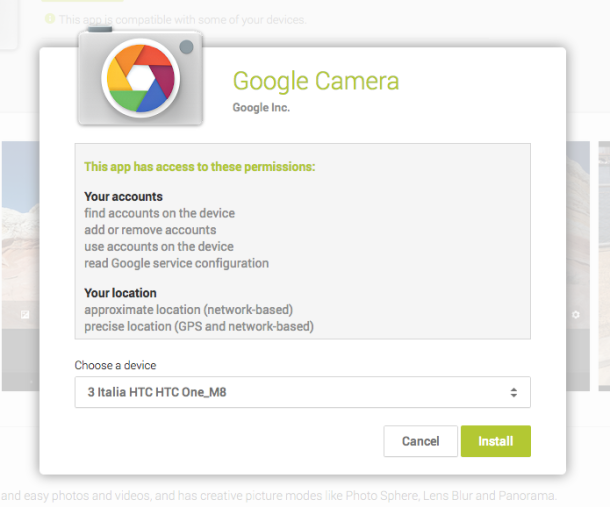Click the device dropdown up-down arrows

(x=514, y=393)
